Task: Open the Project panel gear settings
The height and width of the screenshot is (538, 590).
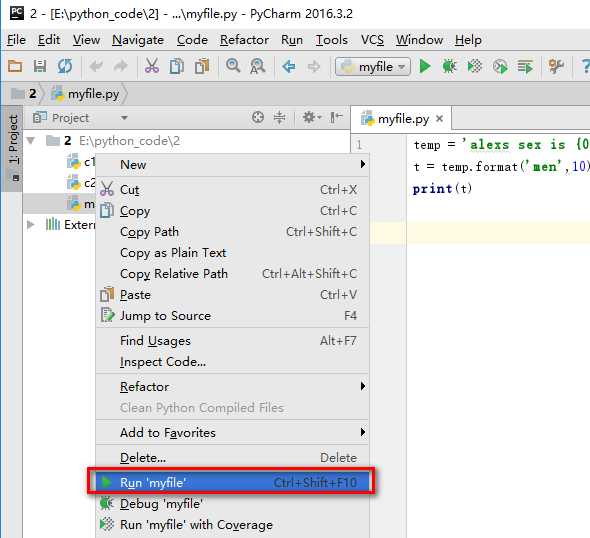Action: [x=312, y=117]
